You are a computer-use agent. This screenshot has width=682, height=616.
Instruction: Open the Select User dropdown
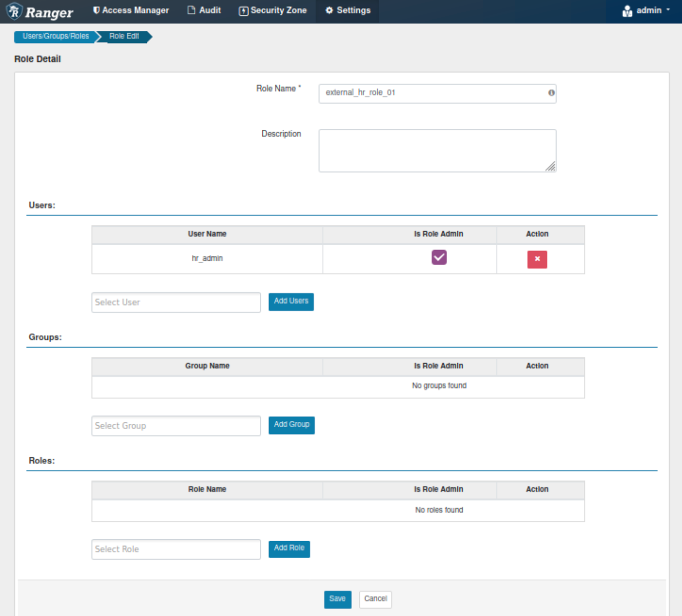(176, 302)
